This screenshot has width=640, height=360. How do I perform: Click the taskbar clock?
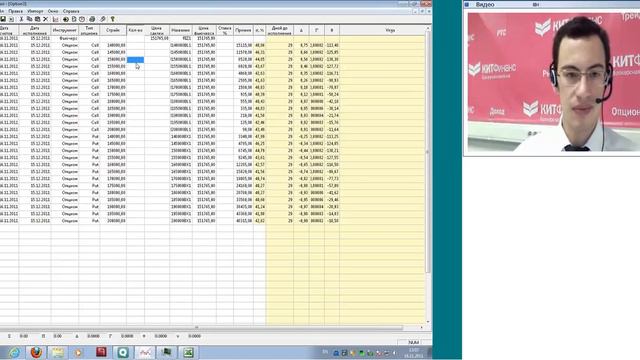[x=413, y=353]
